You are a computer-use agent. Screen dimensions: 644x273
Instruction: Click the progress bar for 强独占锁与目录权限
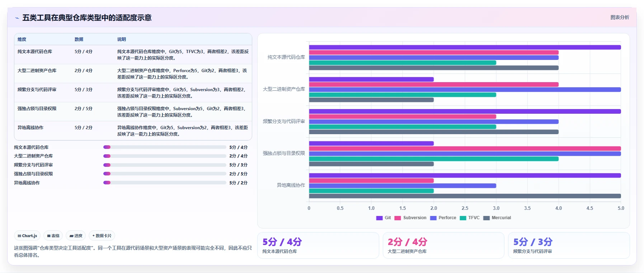tap(165, 174)
